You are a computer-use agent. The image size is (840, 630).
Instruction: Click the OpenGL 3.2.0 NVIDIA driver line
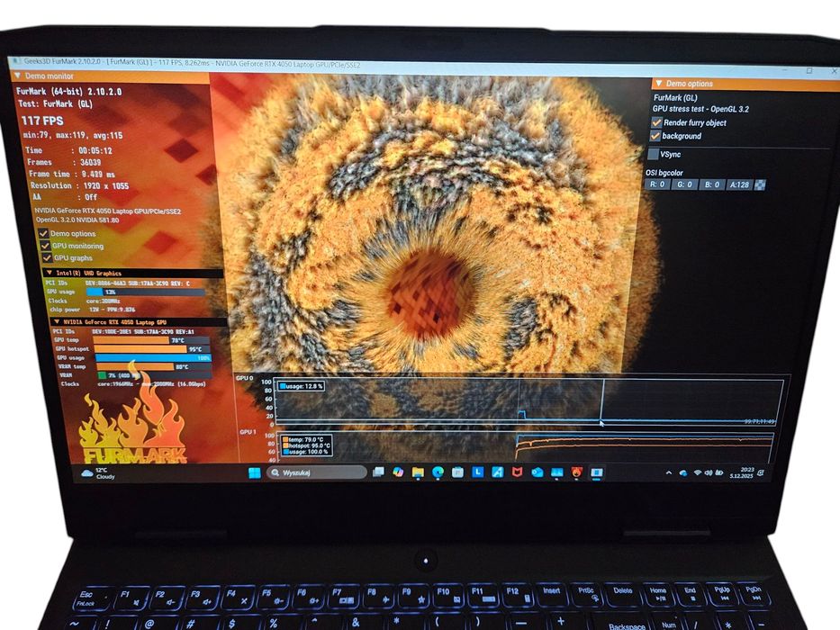[77, 220]
